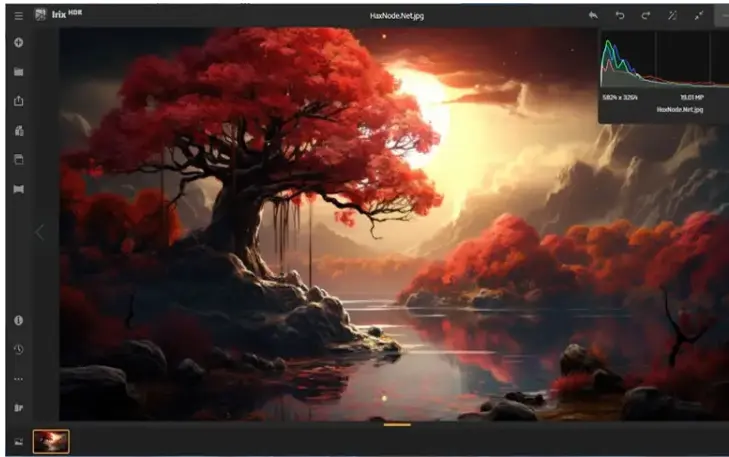The height and width of the screenshot is (457, 729).
Task: Select the window layout icon in sidebar
Action: pos(18,159)
